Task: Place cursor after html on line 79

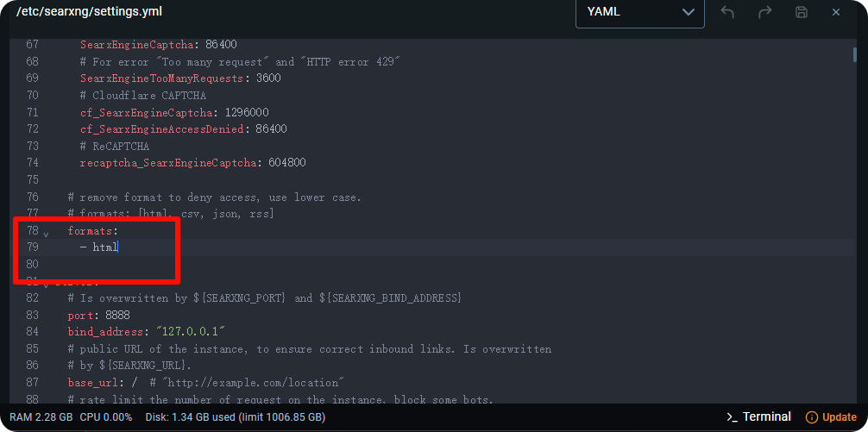Action: pyautogui.click(x=118, y=247)
